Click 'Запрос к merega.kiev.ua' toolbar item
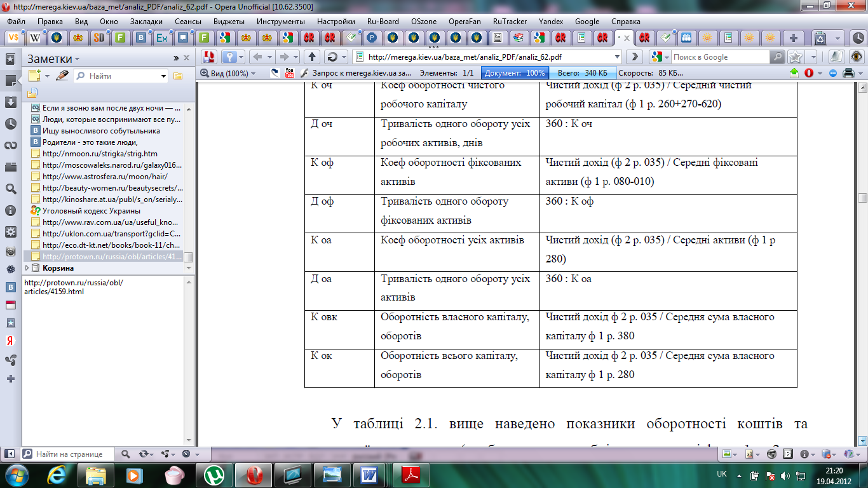This screenshot has height=488, width=868. tap(356, 73)
